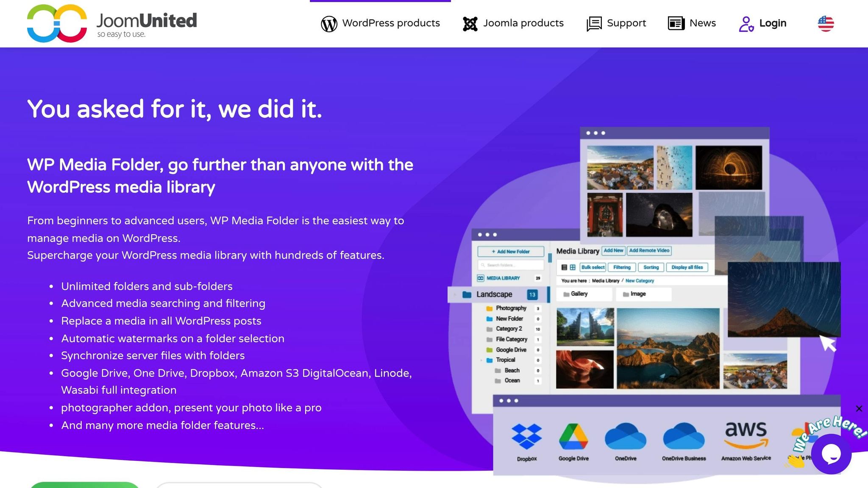Image resolution: width=868 pixels, height=488 pixels.
Task: Open the language flag dropdown
Action: tap(825, 23)
